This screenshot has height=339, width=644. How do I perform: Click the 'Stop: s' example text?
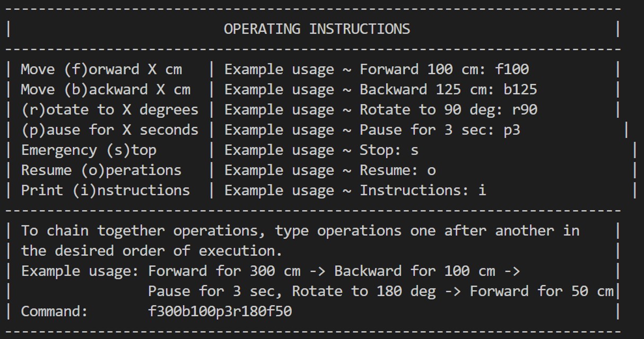pos(389,150)
